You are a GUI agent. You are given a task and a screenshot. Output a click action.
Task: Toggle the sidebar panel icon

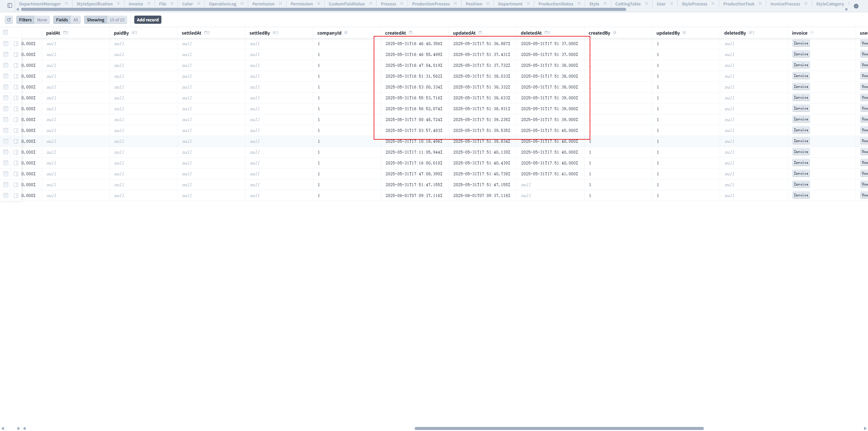[x=10, y=5]
